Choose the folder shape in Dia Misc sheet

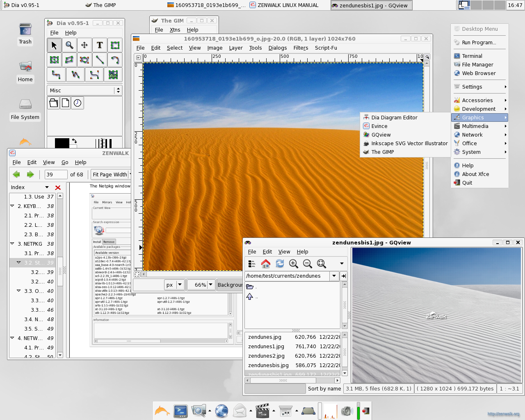coord(54,103)
